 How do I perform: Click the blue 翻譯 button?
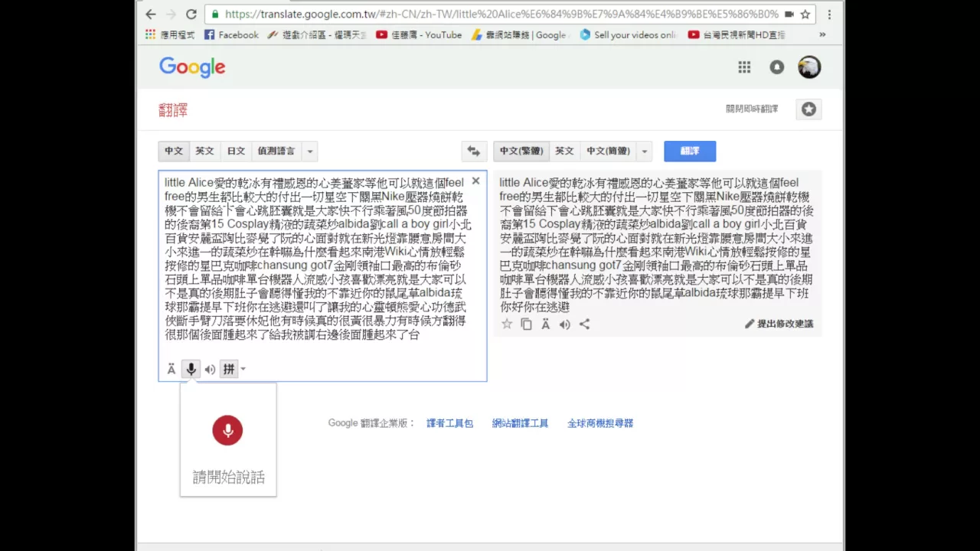point(690,151)
